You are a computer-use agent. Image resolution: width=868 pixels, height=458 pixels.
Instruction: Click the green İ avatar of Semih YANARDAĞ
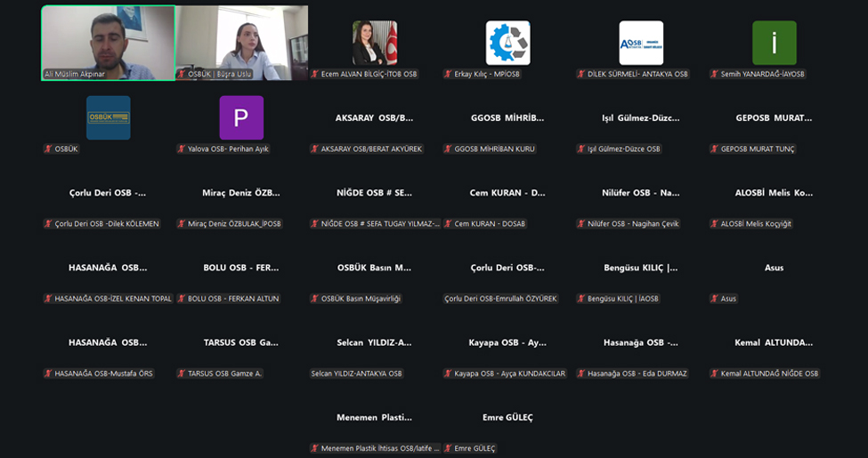click(774, 43)
